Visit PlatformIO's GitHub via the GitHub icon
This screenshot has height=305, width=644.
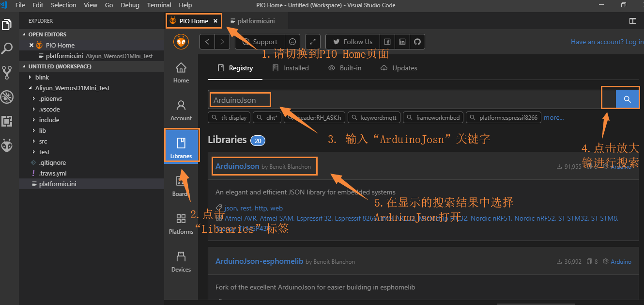click(x=417, y=42)
